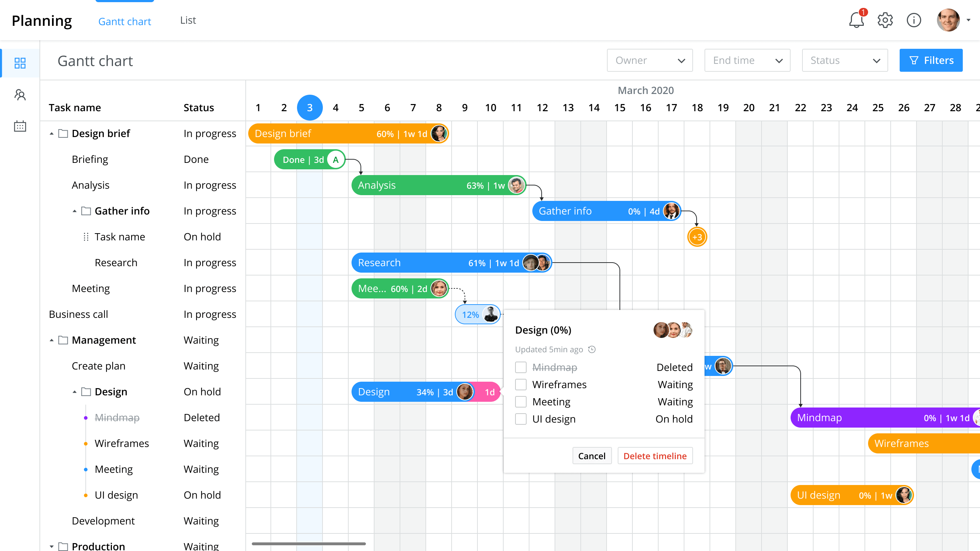980x551 pixels.
Task: Click the horizontal scrollbar under the chart
Action: (308, 544)
